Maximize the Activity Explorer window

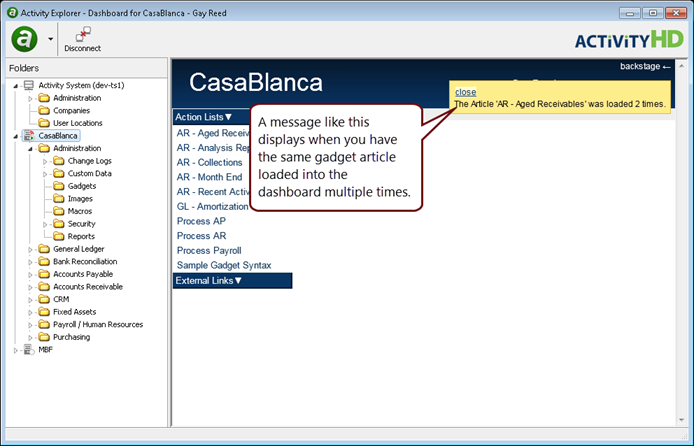653,13
